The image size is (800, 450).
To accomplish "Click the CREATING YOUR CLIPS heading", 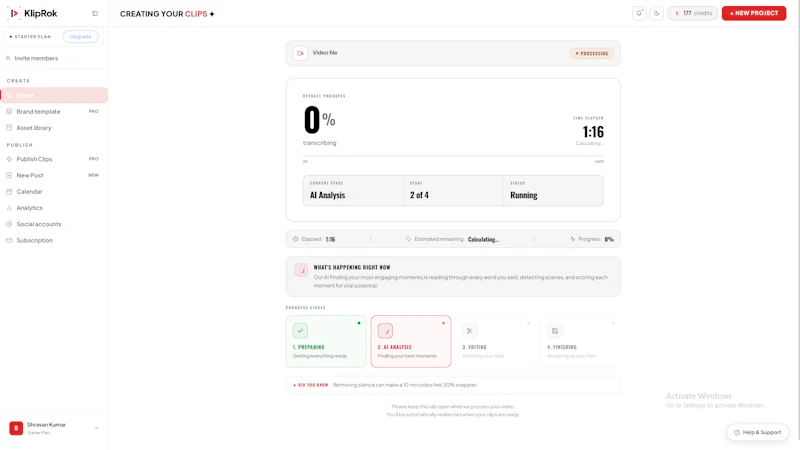I will (167, 14).
